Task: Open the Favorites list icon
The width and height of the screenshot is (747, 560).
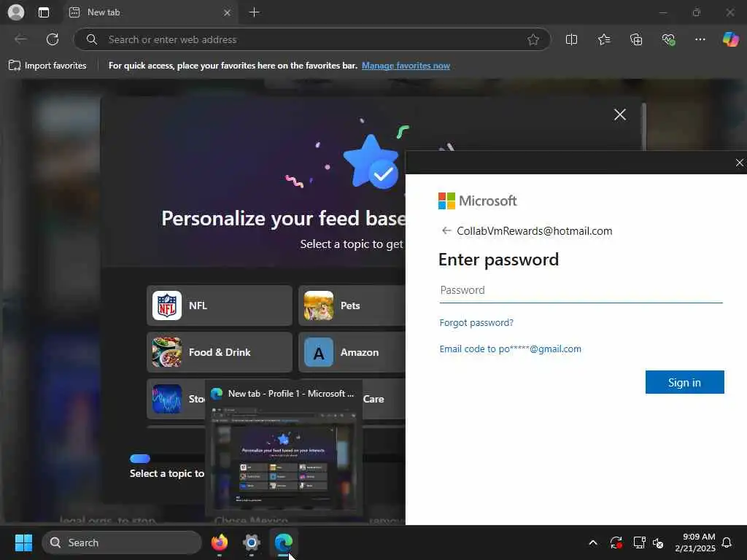Action: (x=603, y=39)
